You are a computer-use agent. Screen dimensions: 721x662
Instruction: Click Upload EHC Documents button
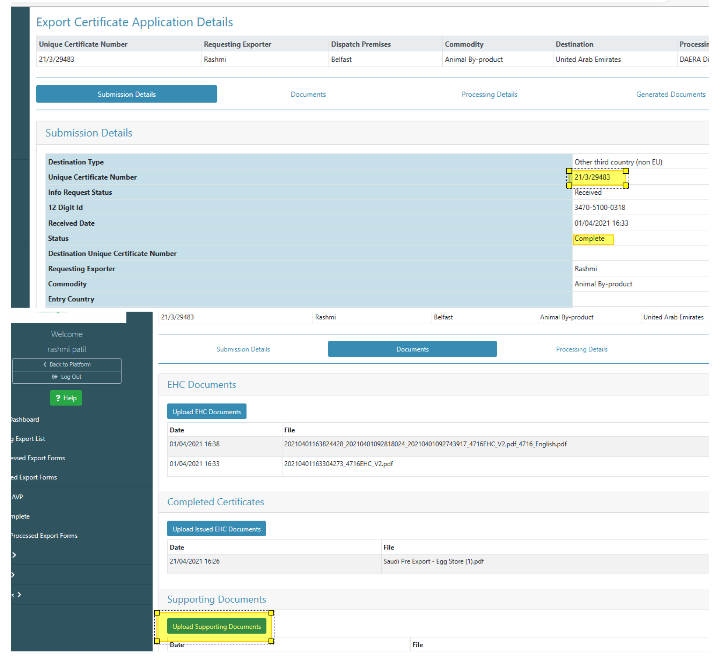point(206,411)
